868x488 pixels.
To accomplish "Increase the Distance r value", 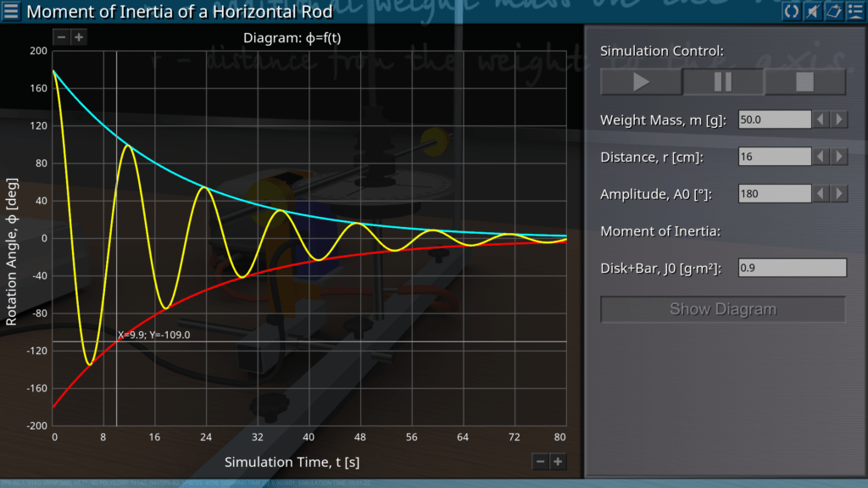I will (x=839, y=157).
